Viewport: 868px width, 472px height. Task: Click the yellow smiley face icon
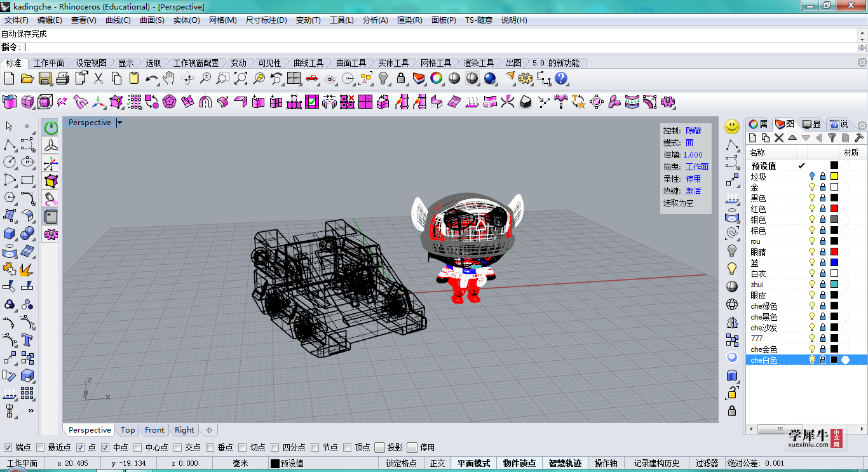(732, 126)
